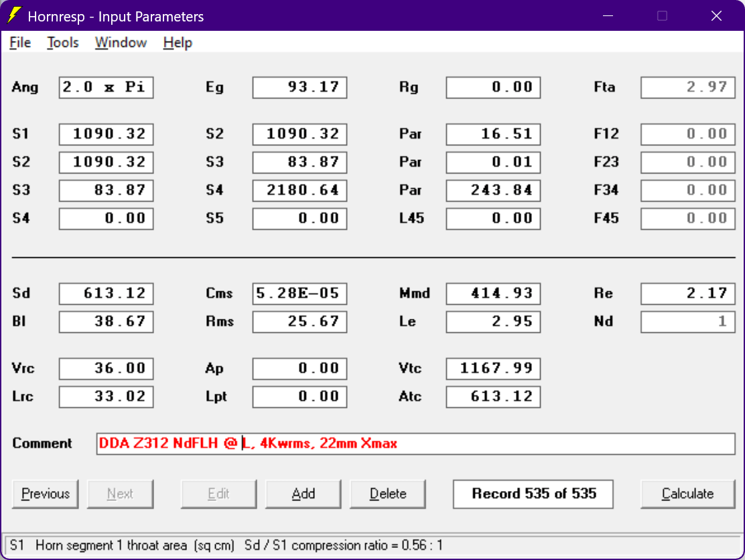The image size is (745, 560).
Task: Select the Par field with 243.84
Action: click(493, 190)
